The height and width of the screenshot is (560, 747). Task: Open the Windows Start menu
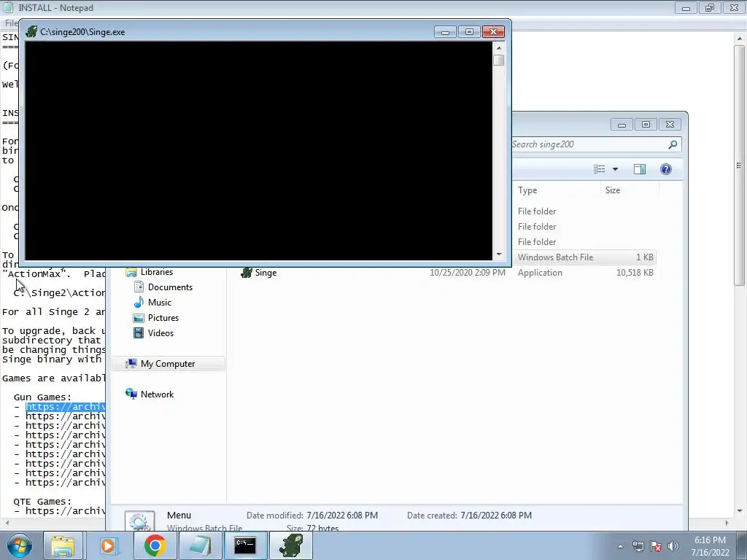(19, 545)
